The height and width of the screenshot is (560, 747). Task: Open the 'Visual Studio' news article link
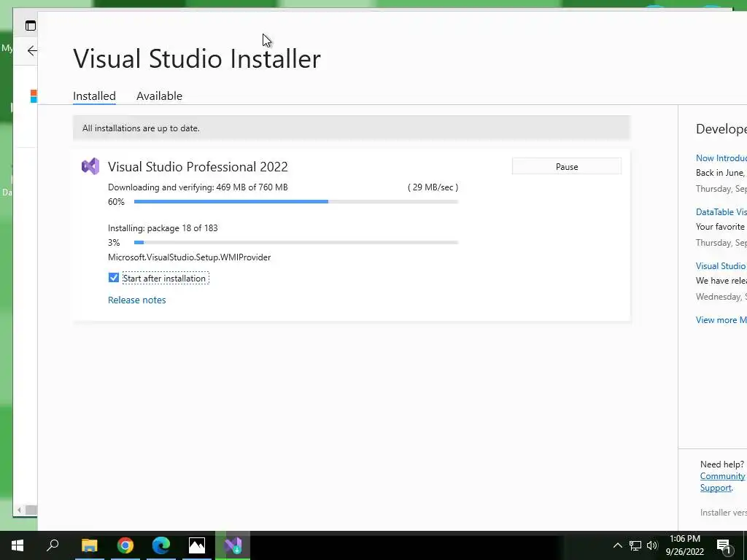tap(721, 265)
